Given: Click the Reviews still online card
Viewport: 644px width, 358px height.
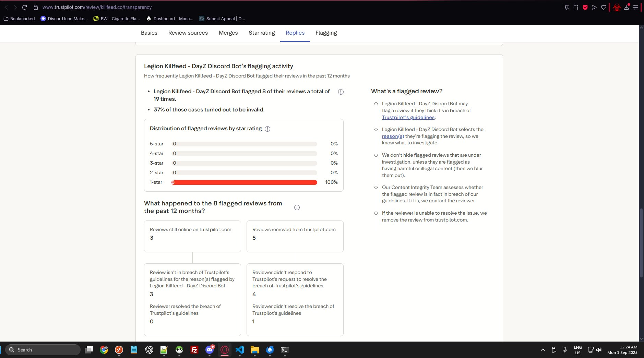Looking at the screenshot, I should click(x=192, y=236).
